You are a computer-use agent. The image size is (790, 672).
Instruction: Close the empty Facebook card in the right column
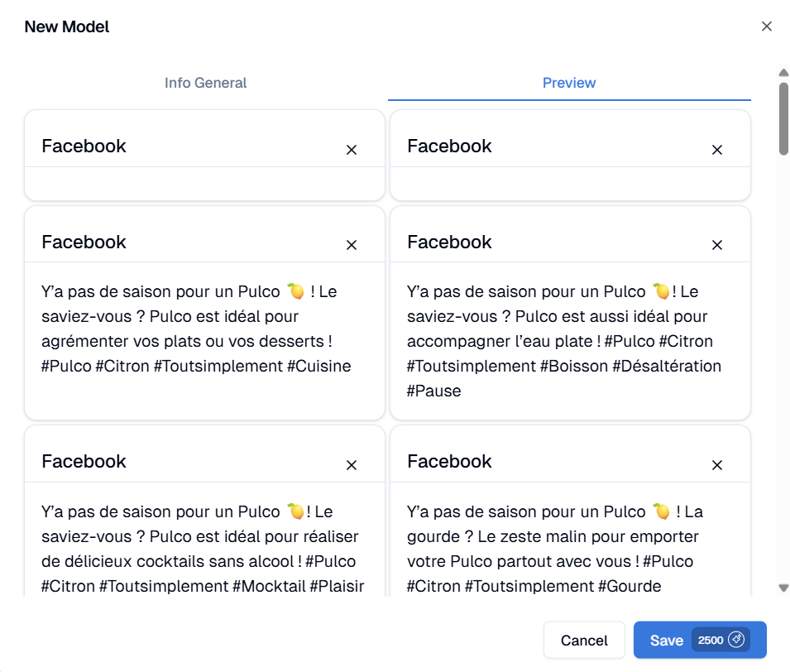(717, 150)
